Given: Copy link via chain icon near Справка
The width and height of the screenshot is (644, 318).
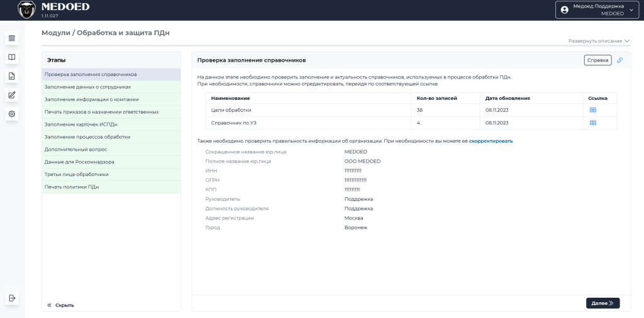Looking at the screenshot, I should [619, 60].
